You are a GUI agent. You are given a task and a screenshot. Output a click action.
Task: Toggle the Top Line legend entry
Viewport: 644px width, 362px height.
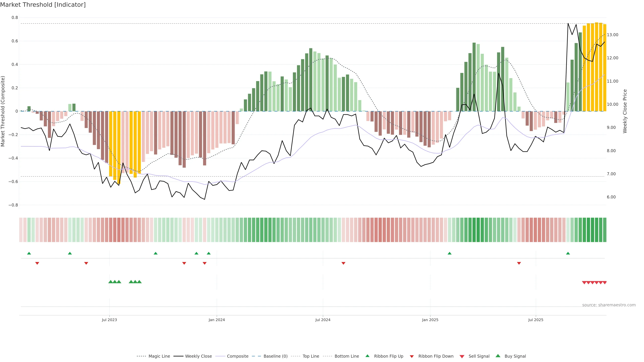coord(311,356)
